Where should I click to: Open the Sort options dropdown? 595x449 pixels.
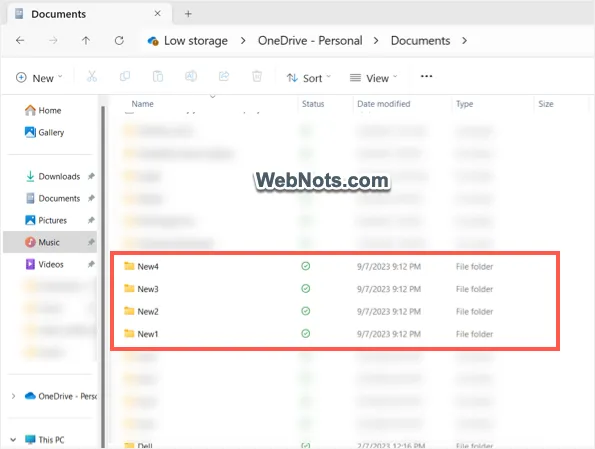pos(309,78)
